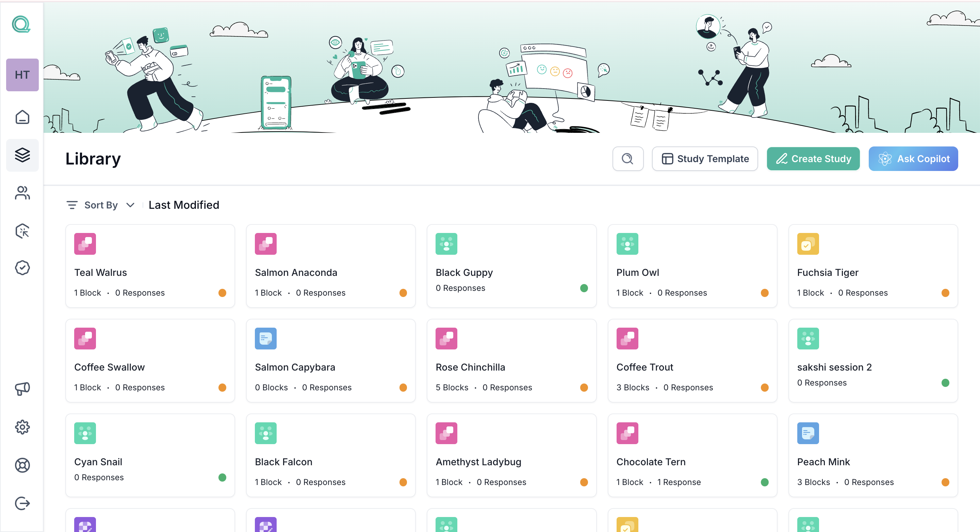The image size is (980, 532).
Task: Click the Black Falcon title
Action: pos(283,462)
